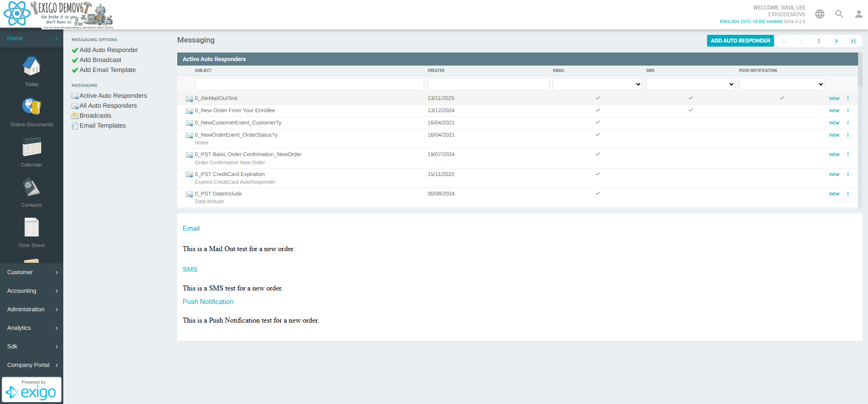Click the Subject filter input field
Screen dimensions: 868x404
click(x=309, y=84)
